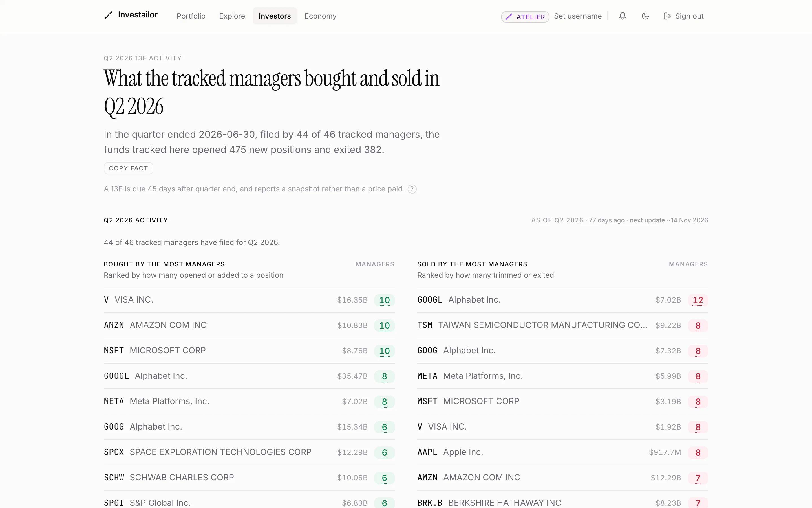The height and width of the screenshot is (508, 812).
Task: Click the COPY FACT button
Action: 129,168
